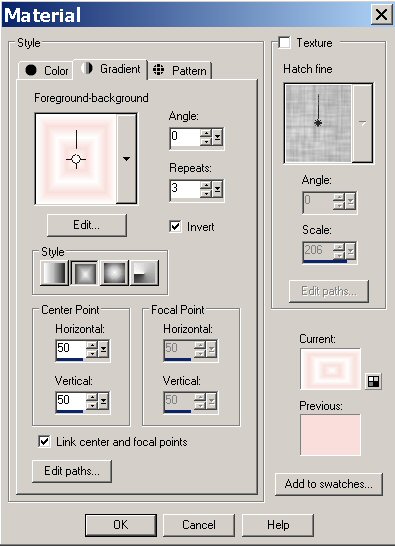Open the texture Scale slider dropdown

pos(350,251)
